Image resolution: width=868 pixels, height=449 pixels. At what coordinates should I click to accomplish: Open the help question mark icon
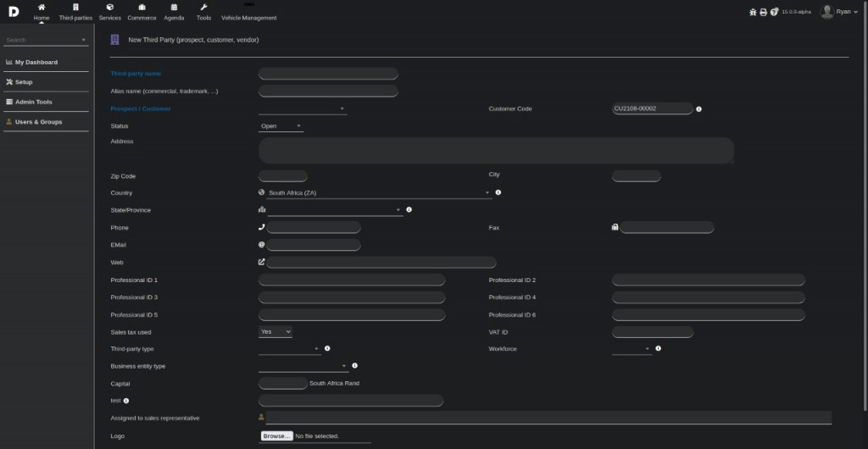click(x=774, y=12)
